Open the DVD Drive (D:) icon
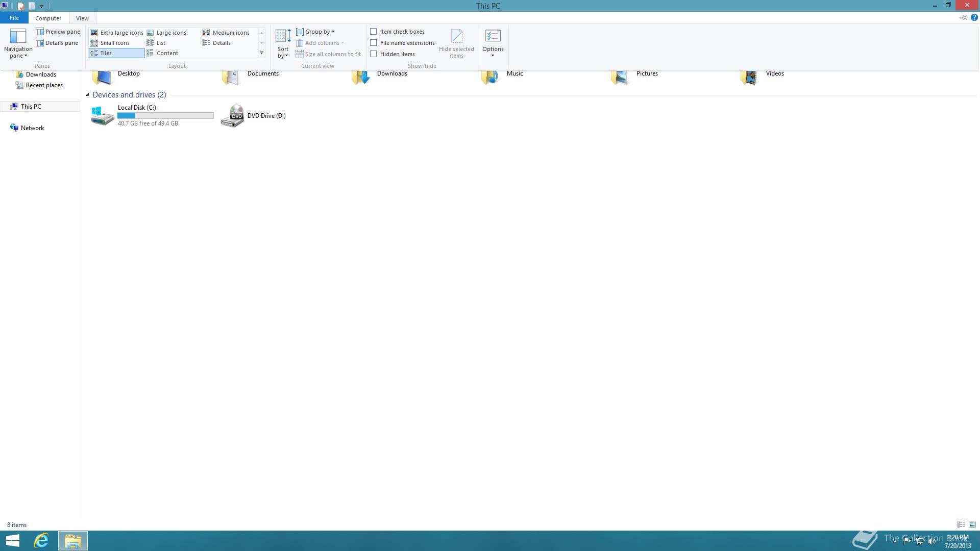The width and height of the screenshot is (980, 551). click(232, 116)
